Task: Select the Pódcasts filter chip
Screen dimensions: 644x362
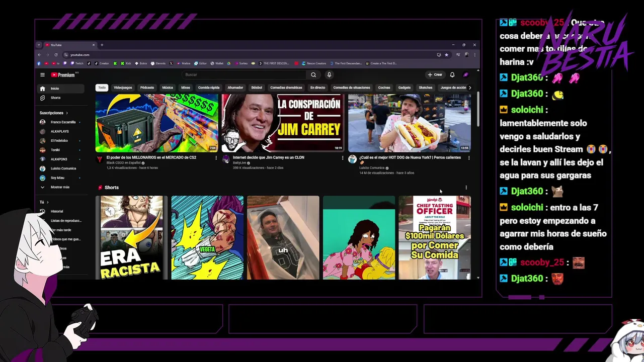Action: tap(147, 87)
